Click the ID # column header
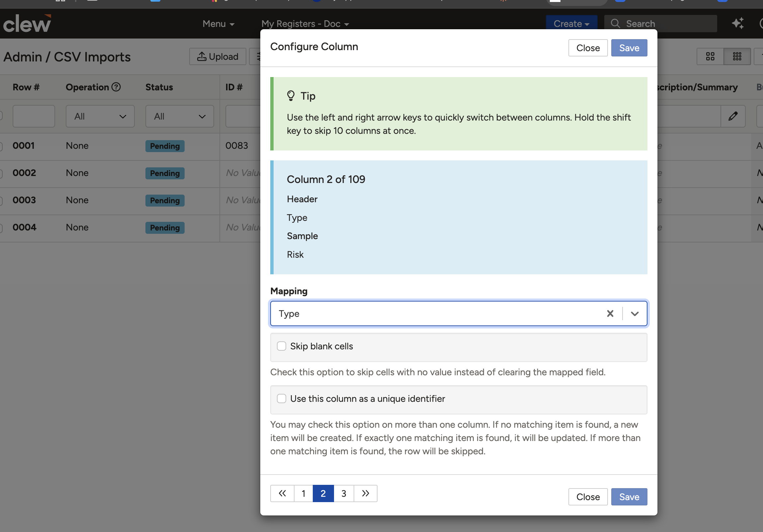Image resolution: width=763 pixels, height=532 pixels. coord(234,87)
